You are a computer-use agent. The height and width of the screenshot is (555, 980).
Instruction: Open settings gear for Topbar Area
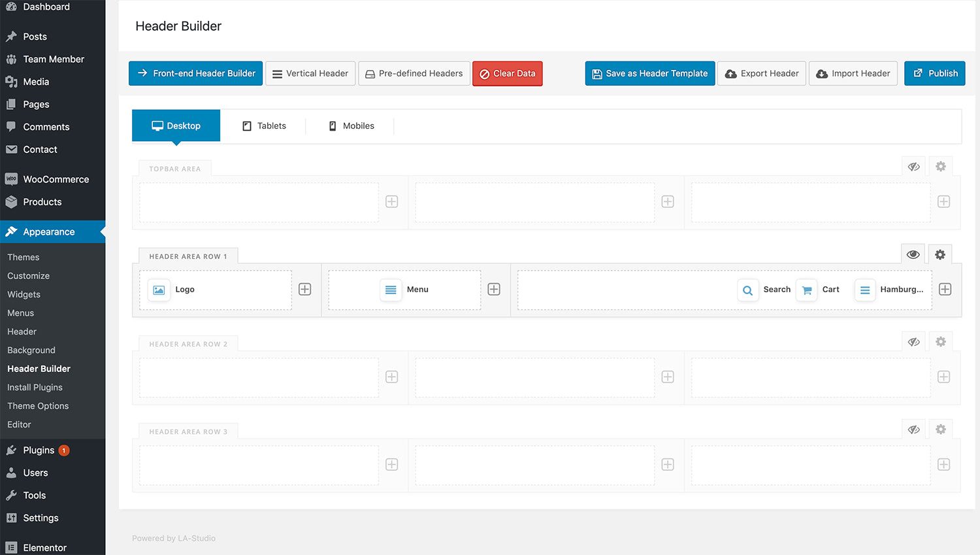[941, 167]
